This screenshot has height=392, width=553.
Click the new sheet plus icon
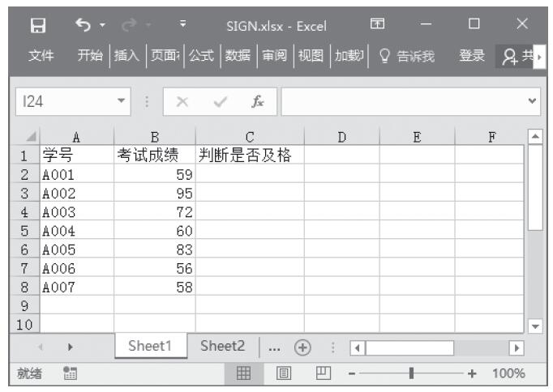303,346
